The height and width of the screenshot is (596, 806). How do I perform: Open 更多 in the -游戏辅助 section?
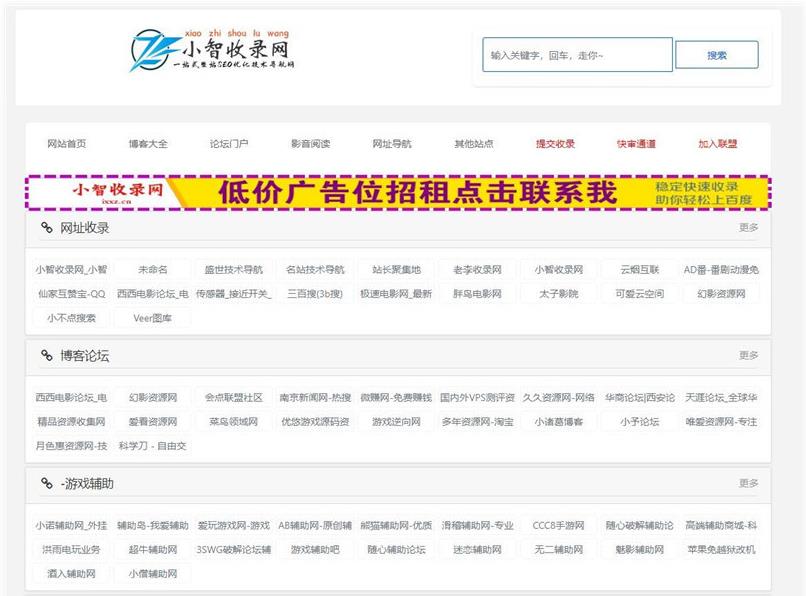748,484
